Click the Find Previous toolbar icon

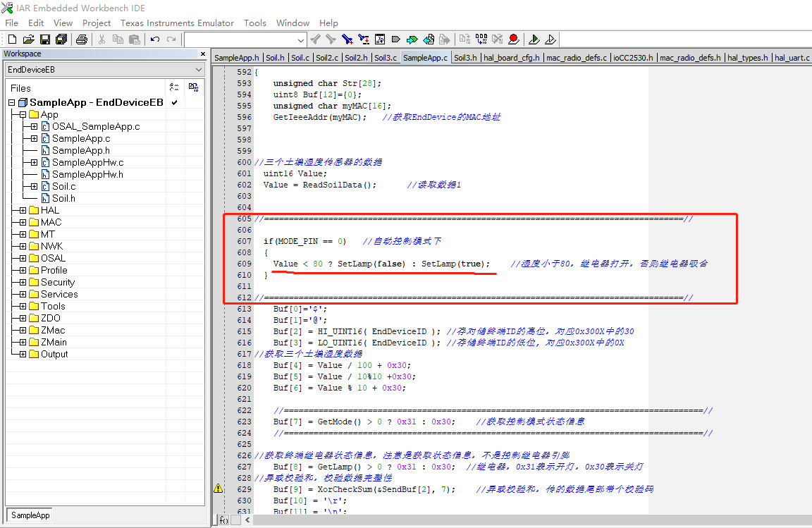click(x=315, y=39)
